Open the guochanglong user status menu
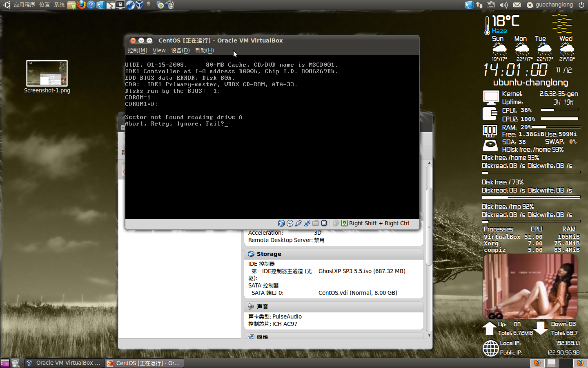588x368 pixels. (550, 5)
